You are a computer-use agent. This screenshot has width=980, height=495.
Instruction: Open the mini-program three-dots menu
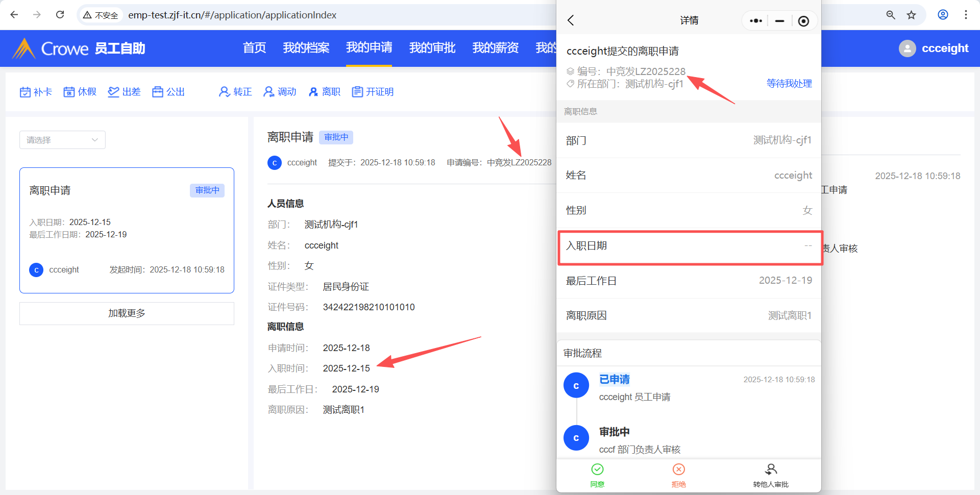coord(756,21)
